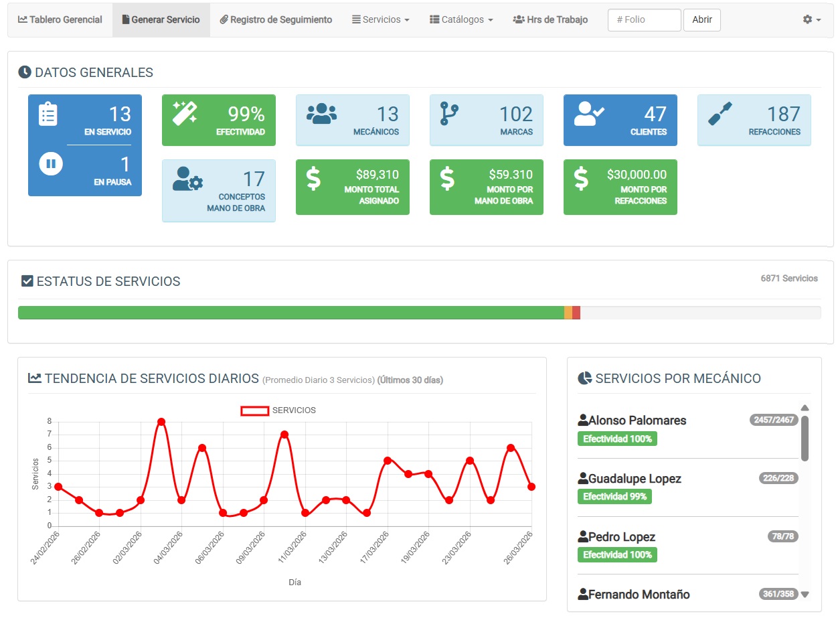Click the magic wand Efectividad icon

(x=184, y=113)
